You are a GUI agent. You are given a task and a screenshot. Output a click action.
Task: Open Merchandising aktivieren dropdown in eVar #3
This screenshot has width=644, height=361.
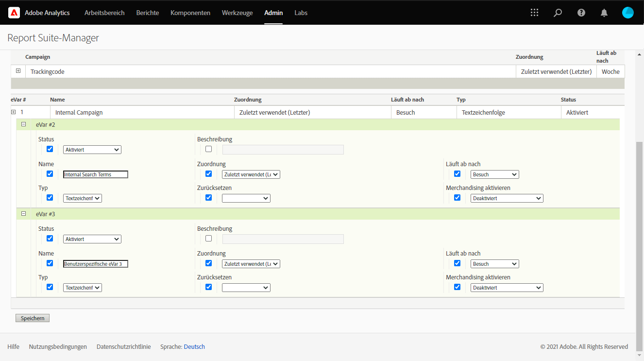pos(507,288)
